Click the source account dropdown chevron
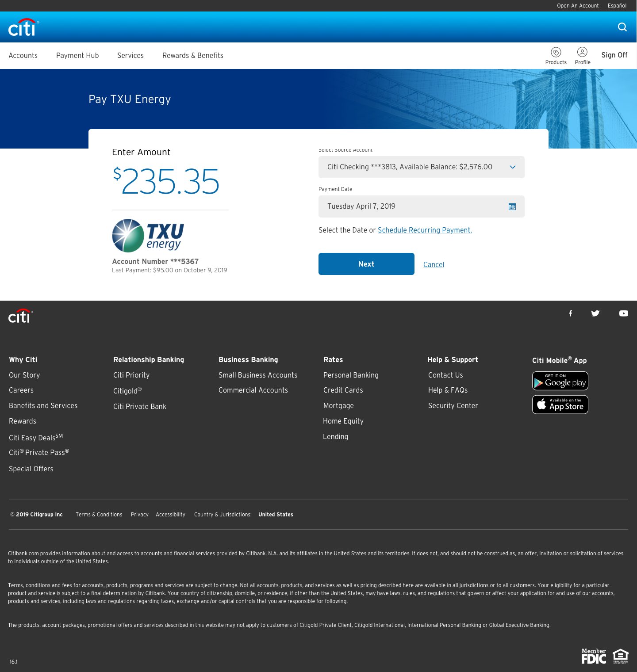Screen dimensions: 637x672 [513, 167]
